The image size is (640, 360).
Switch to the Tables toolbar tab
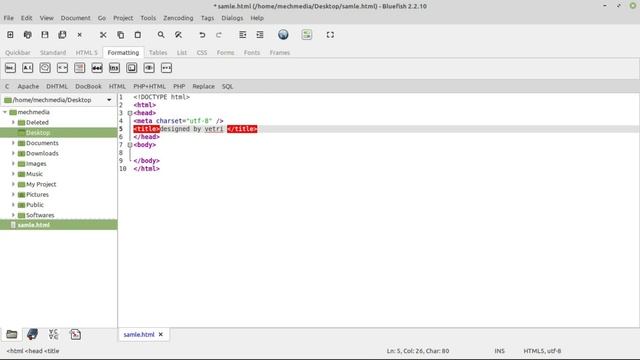(158, 53)
